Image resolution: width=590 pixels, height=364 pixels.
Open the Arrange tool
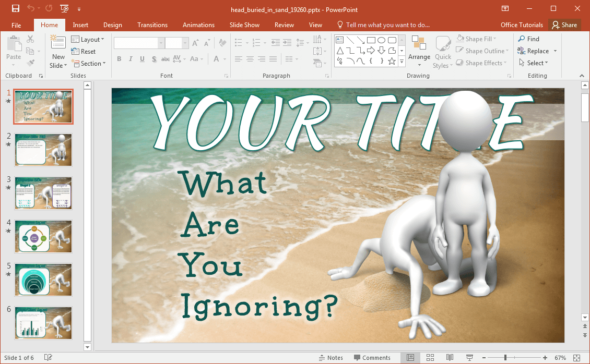click(x=419, y=52)
